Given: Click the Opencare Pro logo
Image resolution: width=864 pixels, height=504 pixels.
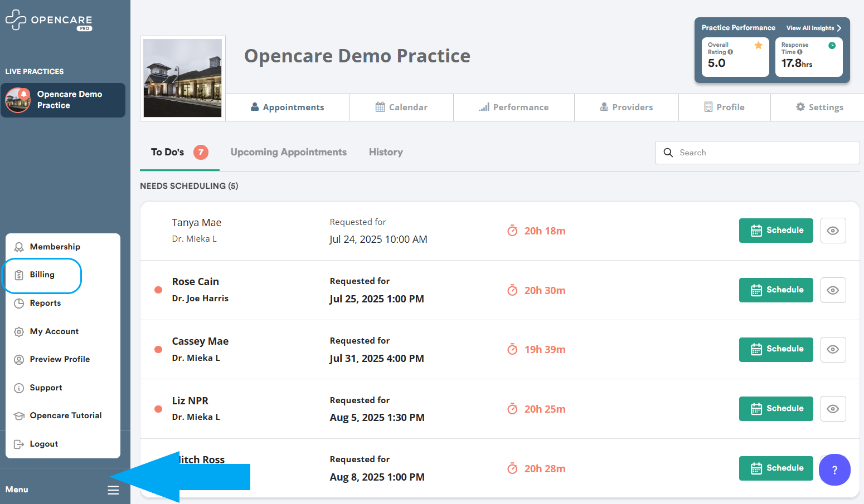Looking at the screenshot, I should [x=49, y=20].
